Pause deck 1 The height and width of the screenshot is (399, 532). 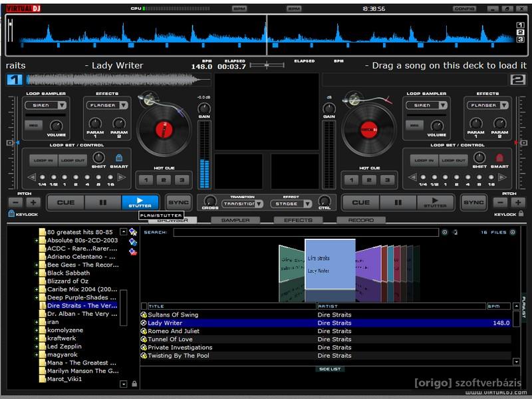pos(103,202)
